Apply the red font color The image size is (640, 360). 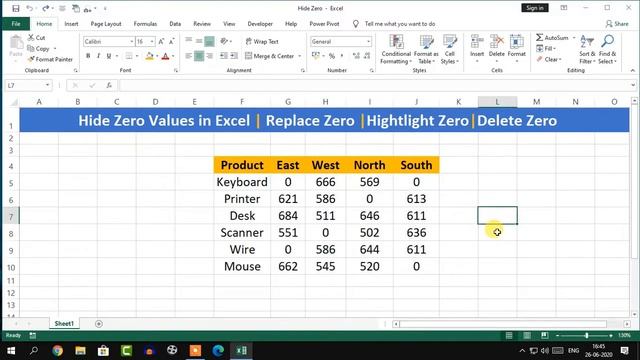(165, 56)
